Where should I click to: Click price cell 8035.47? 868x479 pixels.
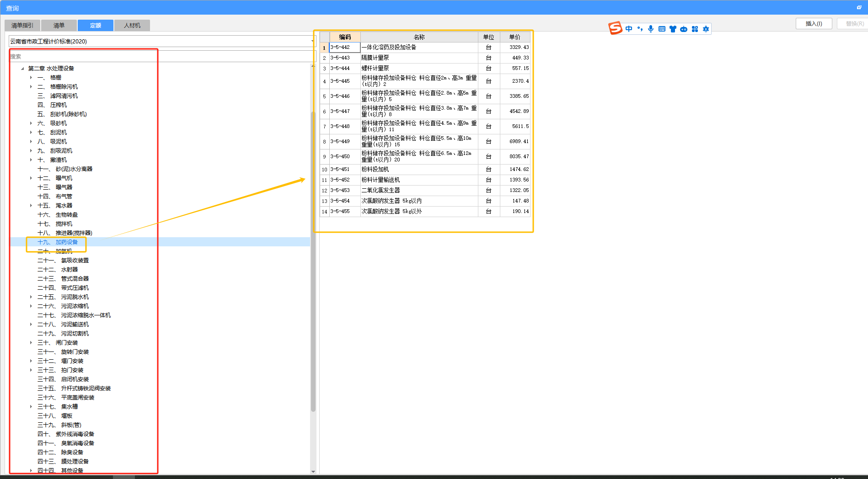point(515,156)
